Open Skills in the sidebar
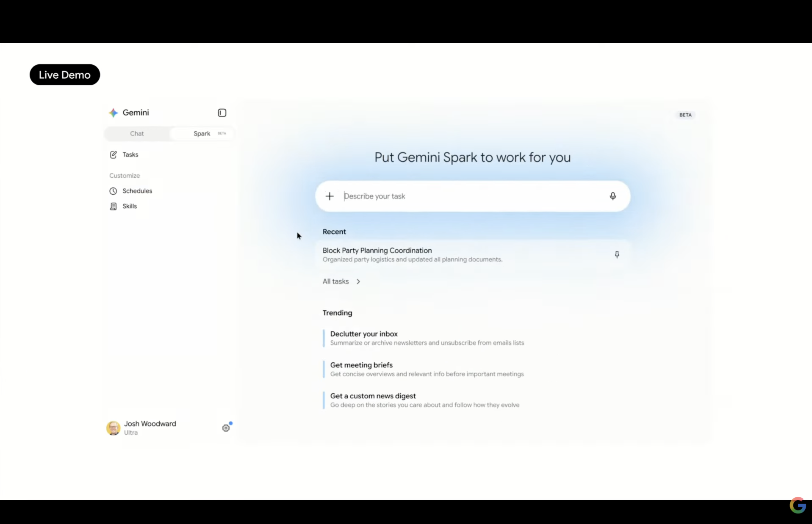The height and width of the screenshot is (524, 812). 130,206
